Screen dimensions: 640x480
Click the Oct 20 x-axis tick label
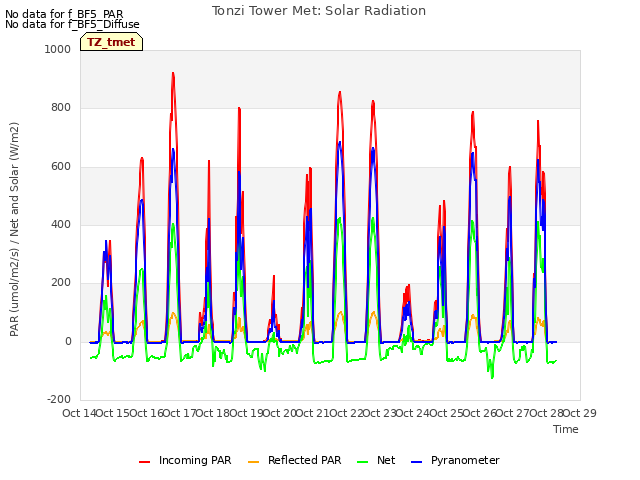(279, 413)
